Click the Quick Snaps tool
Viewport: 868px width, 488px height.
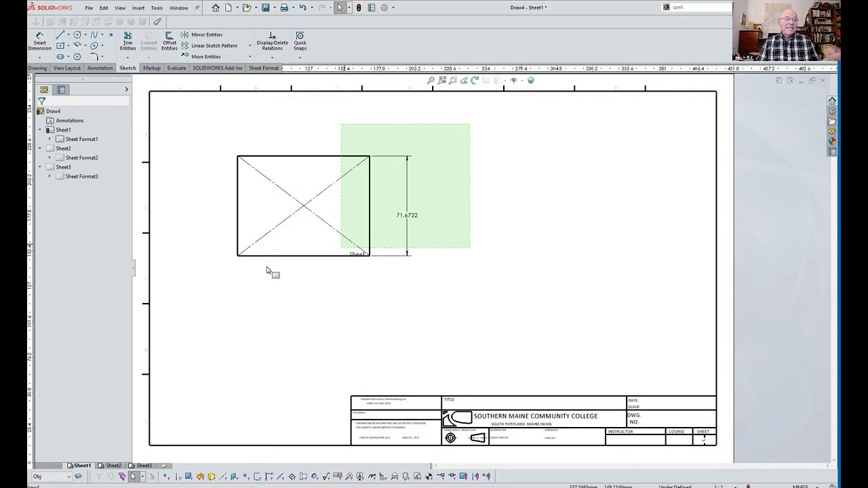300,41
